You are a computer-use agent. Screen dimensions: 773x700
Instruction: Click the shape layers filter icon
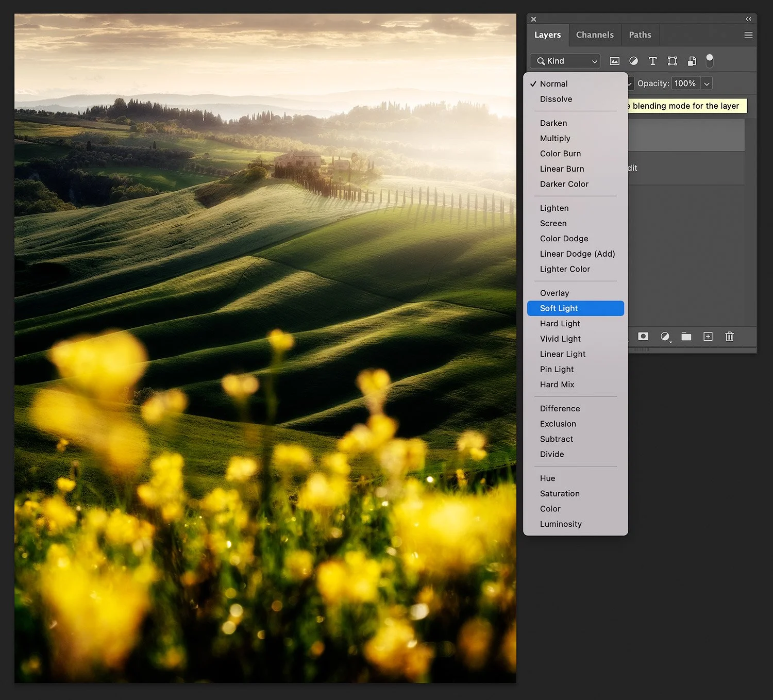672,61
